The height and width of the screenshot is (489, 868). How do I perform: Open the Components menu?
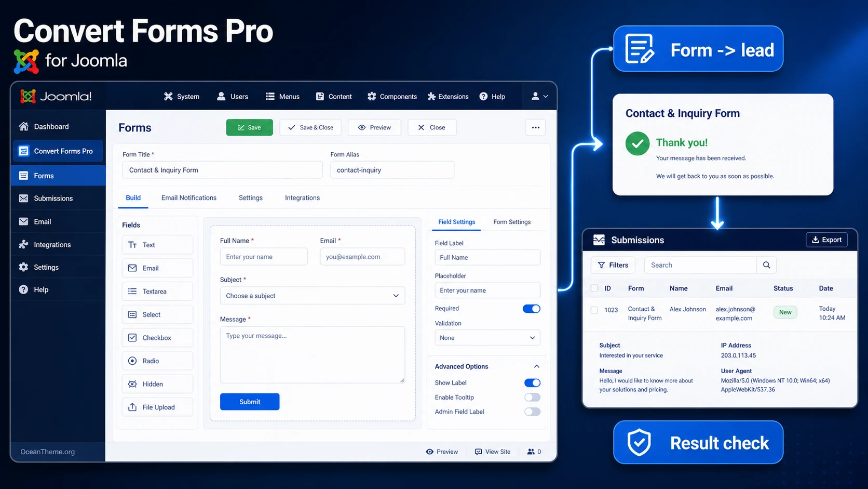(x=392, y=97)
